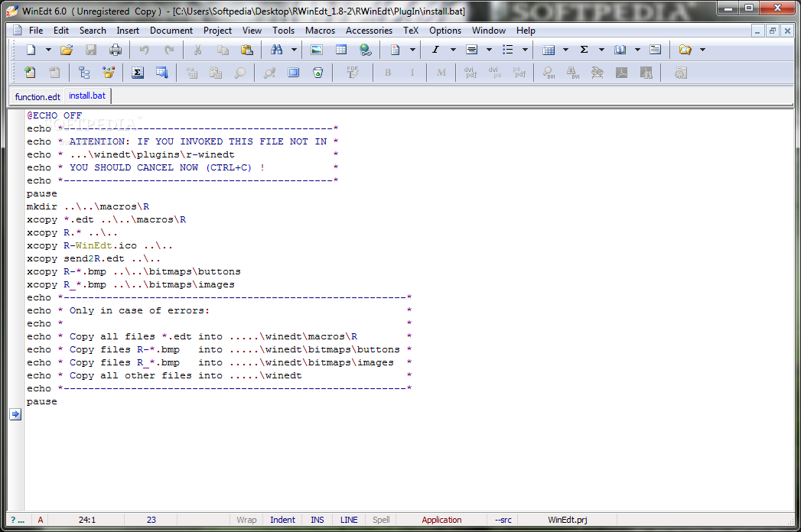Click the Acrobat PDF viewer icon
Screen dimensions: 801x532
tap(622, 73)
